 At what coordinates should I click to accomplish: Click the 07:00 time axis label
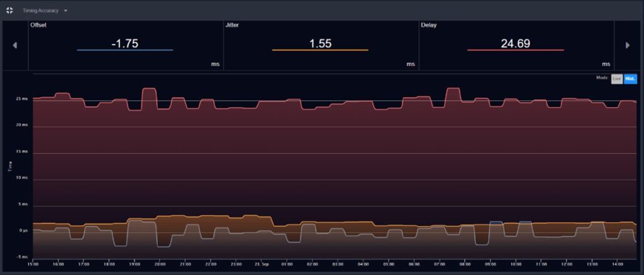[439, 264]
